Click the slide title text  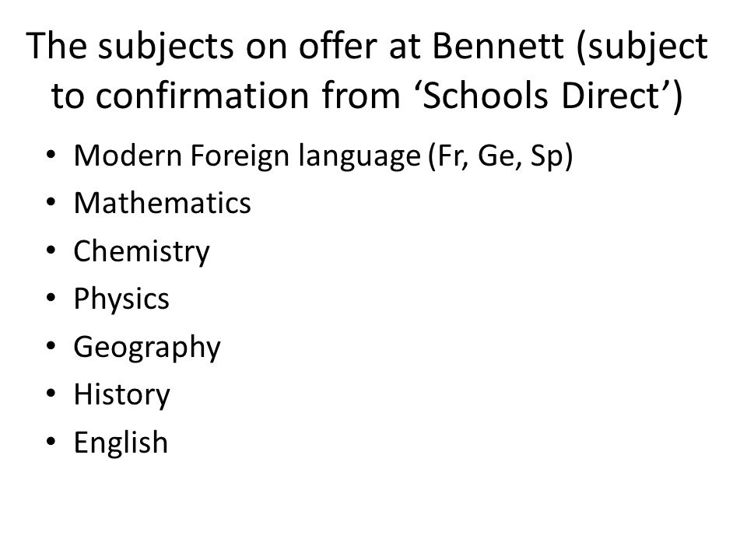[x=366, y=72]
